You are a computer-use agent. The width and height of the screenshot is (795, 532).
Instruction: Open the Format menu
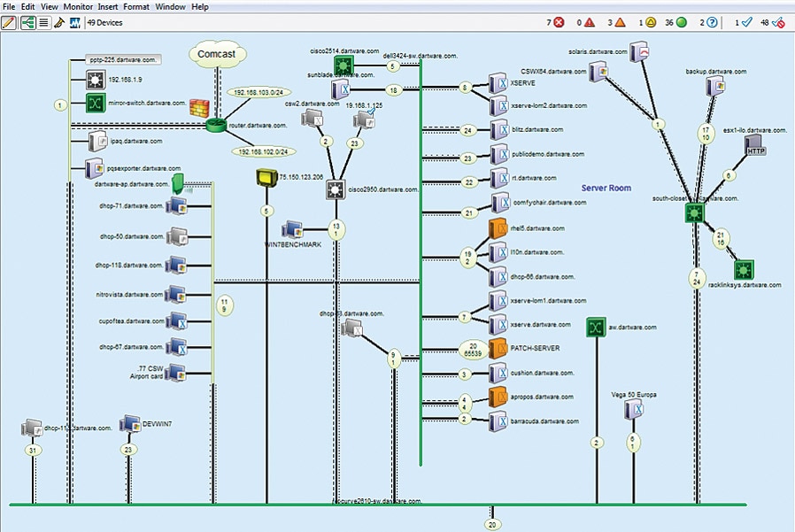pyautogui.click(x=135, y=5)
